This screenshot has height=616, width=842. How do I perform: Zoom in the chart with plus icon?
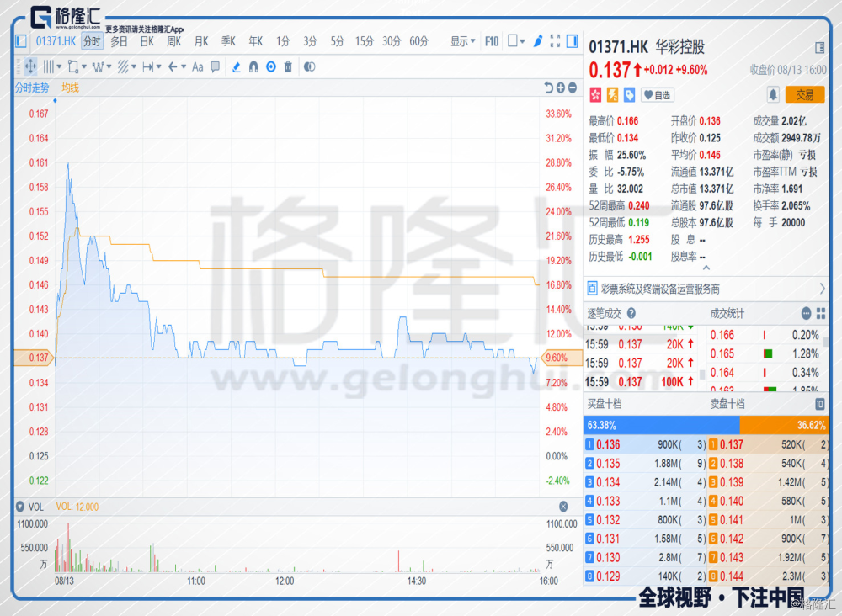coord(561,88)
